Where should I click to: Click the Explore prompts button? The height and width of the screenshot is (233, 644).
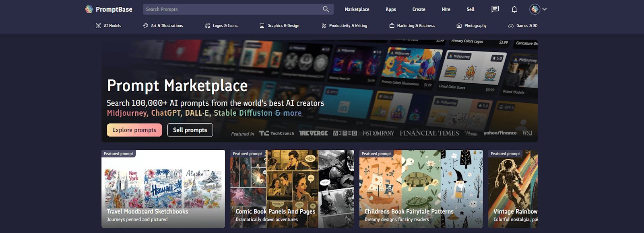pos(134,130)
